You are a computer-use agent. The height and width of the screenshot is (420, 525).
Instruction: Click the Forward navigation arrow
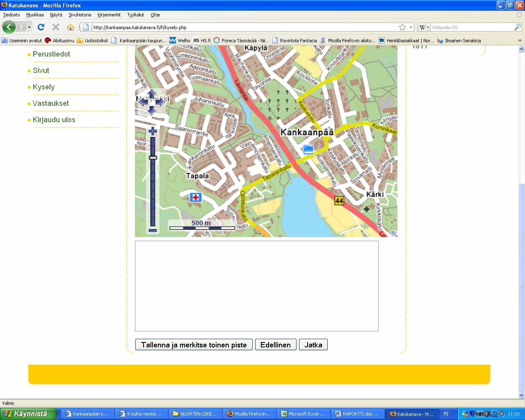pyautogui.click(x=21, y=27)
